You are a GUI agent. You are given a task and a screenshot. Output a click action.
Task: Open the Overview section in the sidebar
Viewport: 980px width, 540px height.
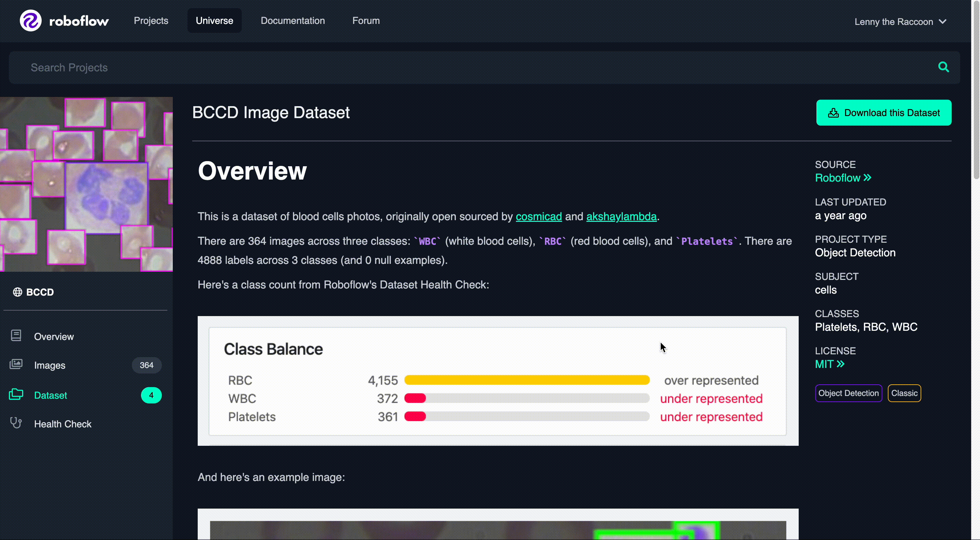tap(54, 336)
